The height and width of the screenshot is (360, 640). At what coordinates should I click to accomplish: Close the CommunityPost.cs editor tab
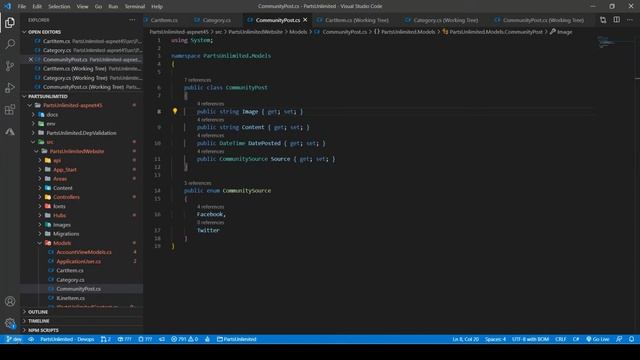click(305, 20)
